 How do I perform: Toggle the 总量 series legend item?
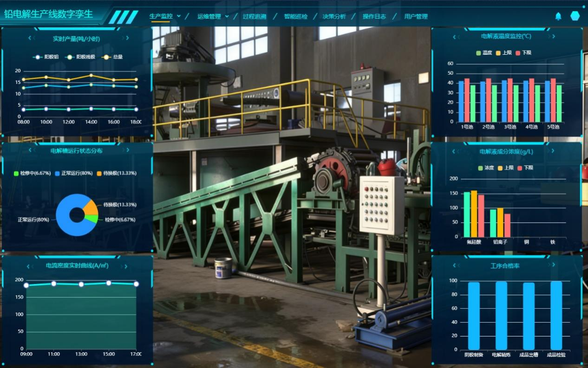tap(112, 57)
